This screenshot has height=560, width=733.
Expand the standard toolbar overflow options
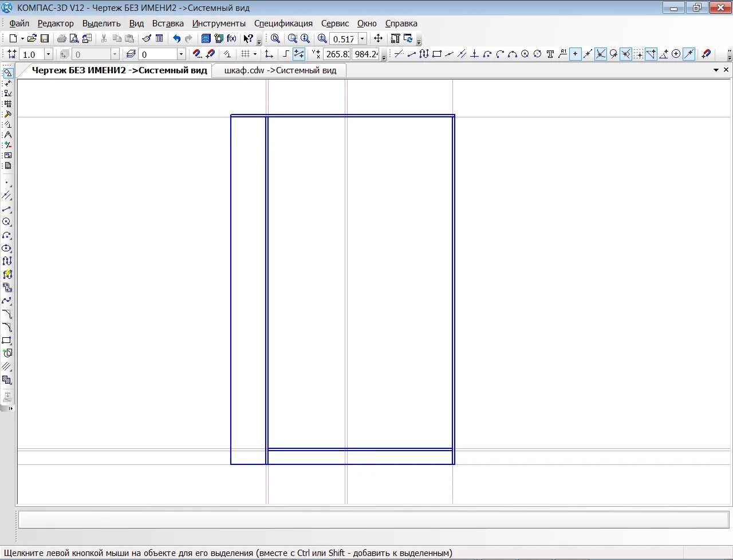coord(259,41)
